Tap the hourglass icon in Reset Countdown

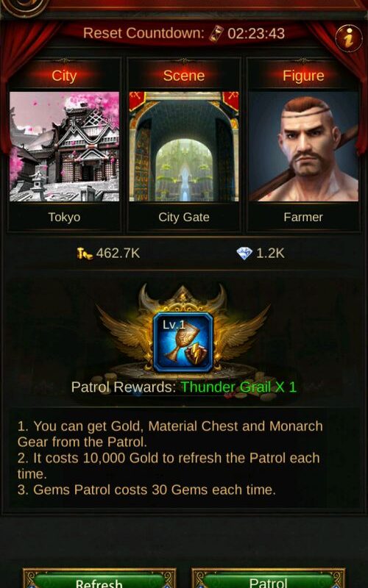(x=216, y=34)
